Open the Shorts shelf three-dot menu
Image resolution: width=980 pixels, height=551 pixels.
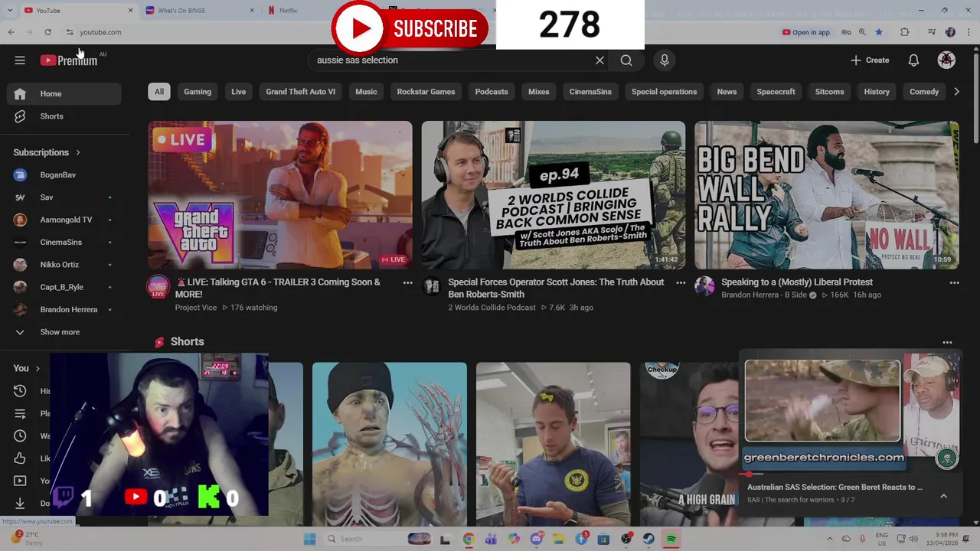tap(947, 343)
